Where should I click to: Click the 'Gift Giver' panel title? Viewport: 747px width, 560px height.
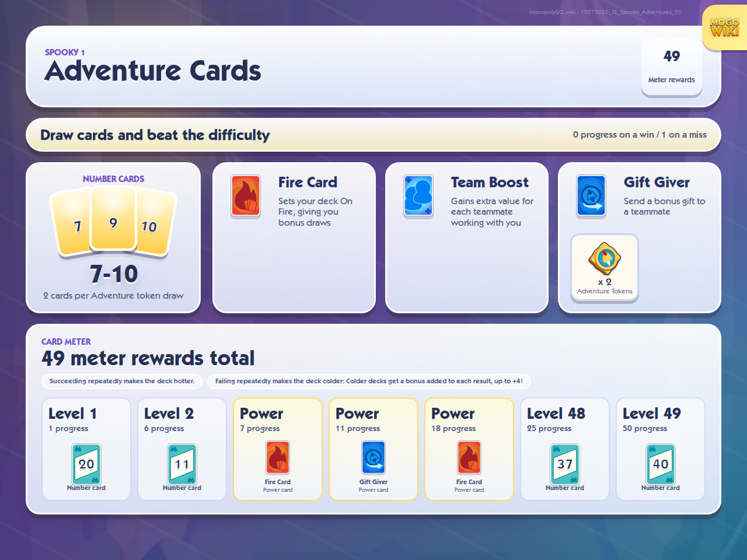(x=657, y=183)
